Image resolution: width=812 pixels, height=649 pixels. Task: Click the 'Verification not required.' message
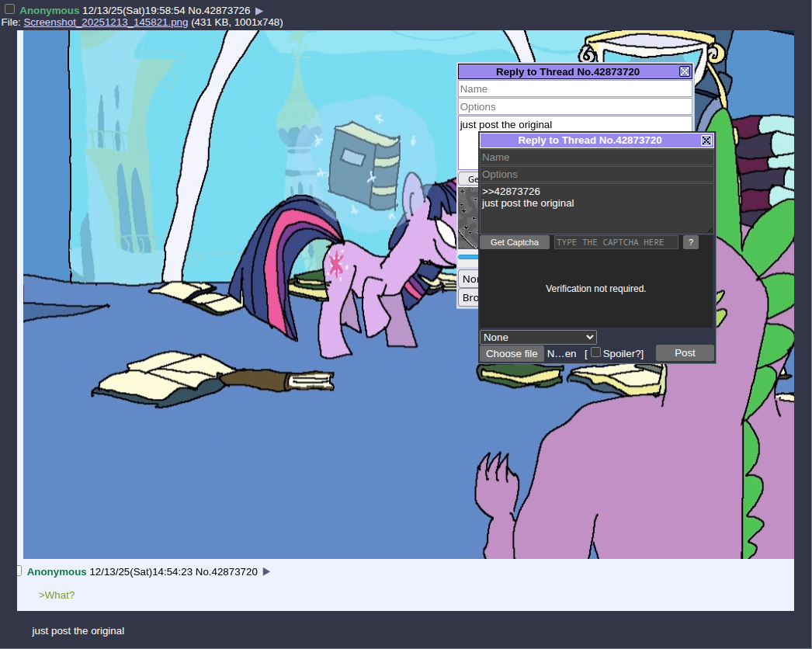pyautogui.click(x=595, y=289)
